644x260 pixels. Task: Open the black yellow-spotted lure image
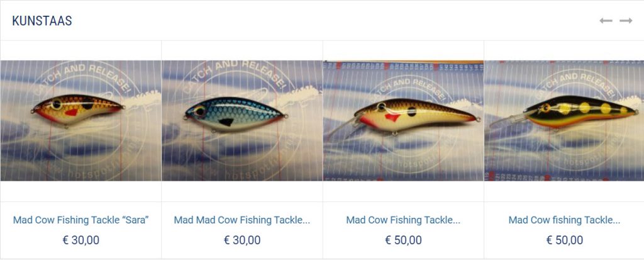(564, 120)
